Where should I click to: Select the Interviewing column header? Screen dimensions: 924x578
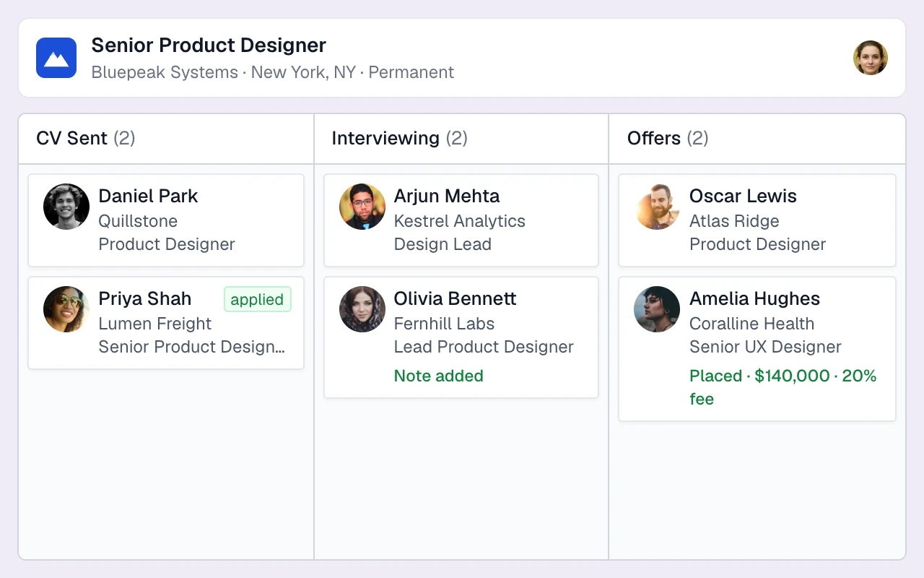point(461,139)
